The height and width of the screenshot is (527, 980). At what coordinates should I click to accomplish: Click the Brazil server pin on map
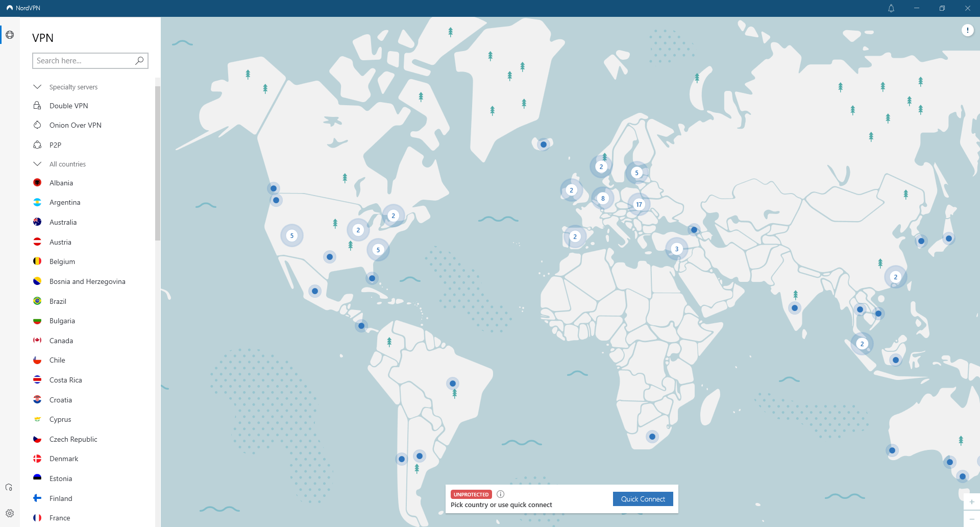pos(453,384)
